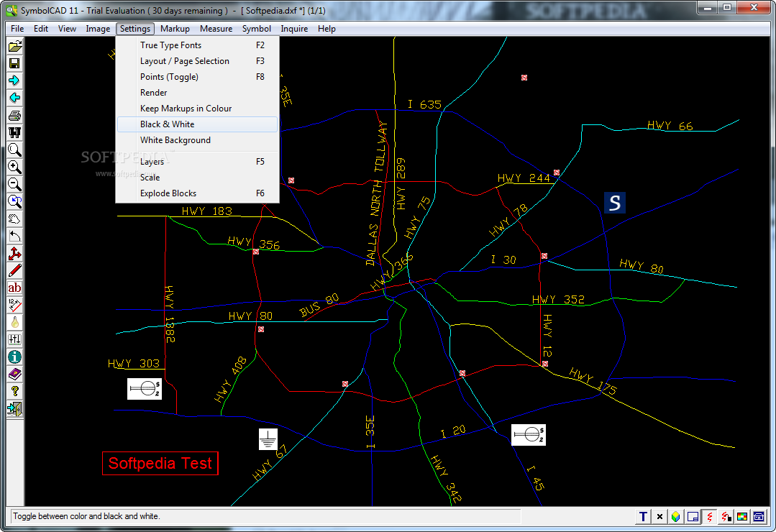Click the dark blue building icon in status bar
776x532 pixels.
click(759, 517)
